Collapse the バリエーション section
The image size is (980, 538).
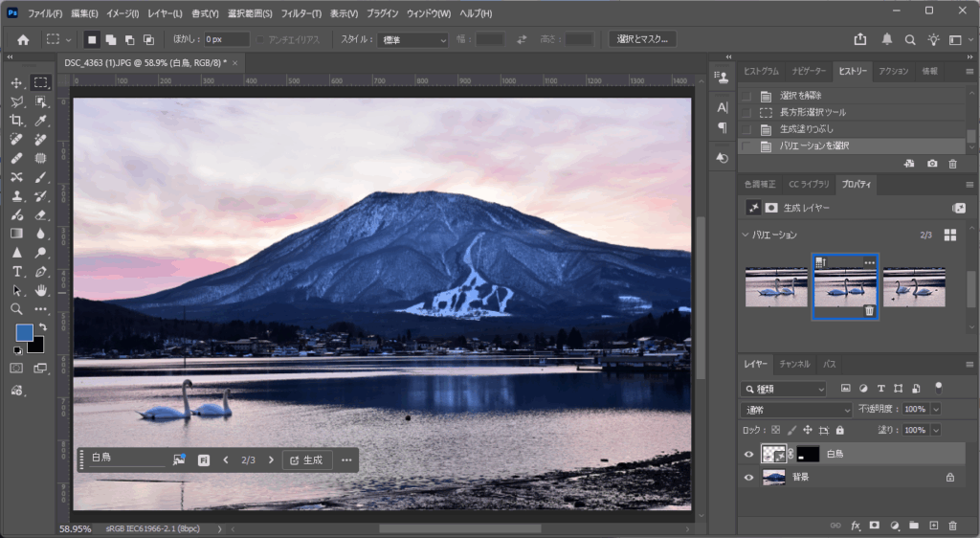point(746,235)
